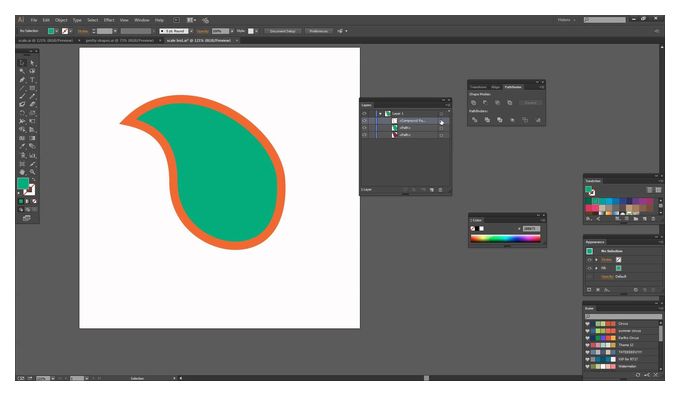The height and width of the screenshot is (396, 680).
Task: Create new layer in Layers panel
Action: click(432, 190)
